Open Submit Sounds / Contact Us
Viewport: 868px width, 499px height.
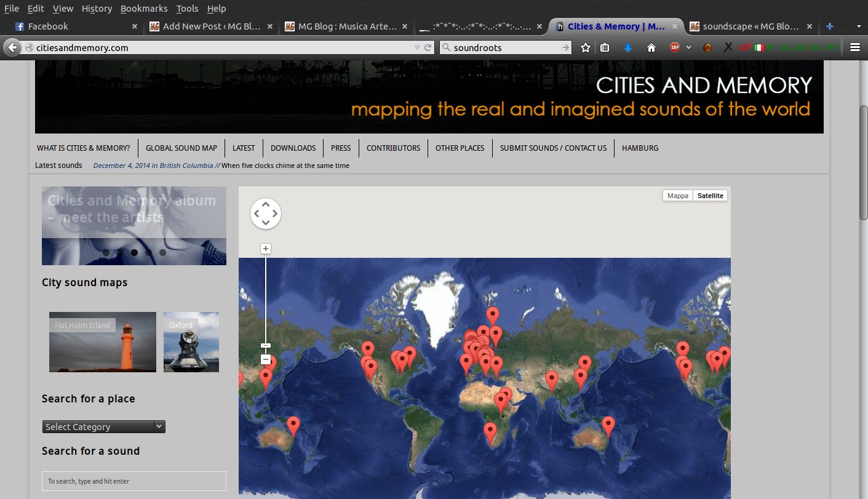[x=553, y=148]
